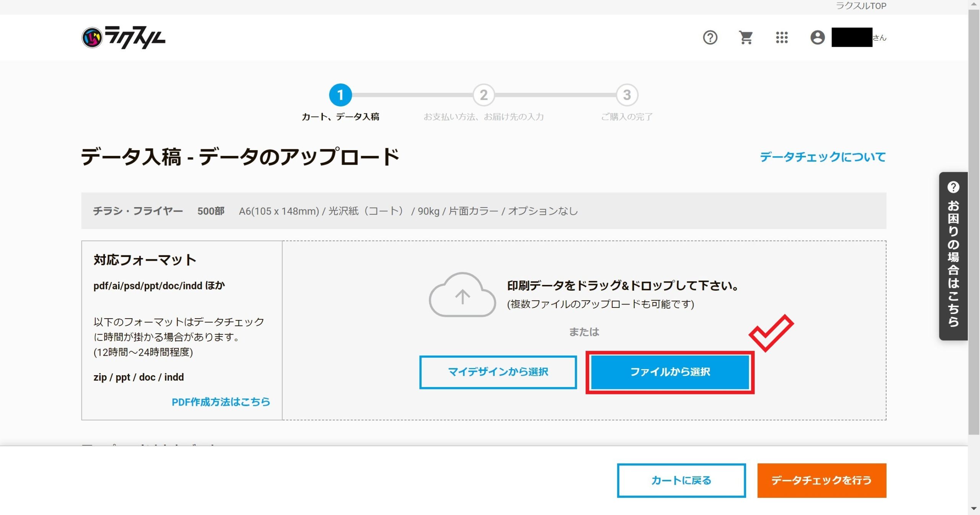Select step 1 カート、データ入稿 circle
The image size is (980, 515).
[340, 95]
